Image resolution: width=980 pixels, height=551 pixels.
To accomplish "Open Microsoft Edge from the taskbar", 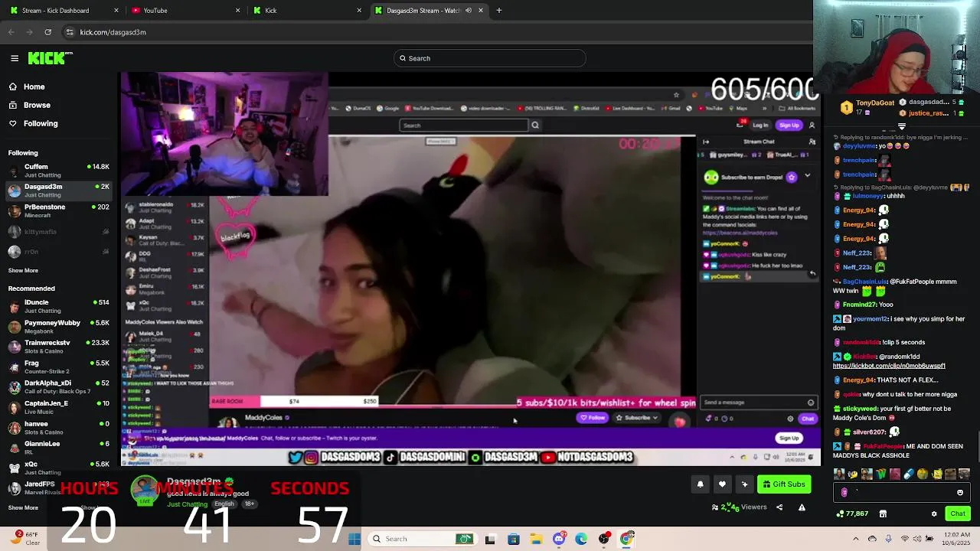I will (582, 539).
